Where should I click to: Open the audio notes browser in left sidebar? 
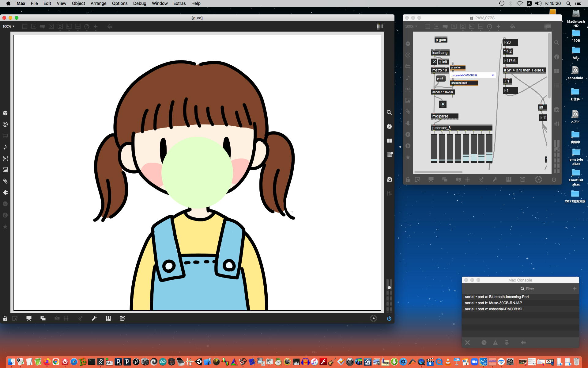tap(5, 147)
